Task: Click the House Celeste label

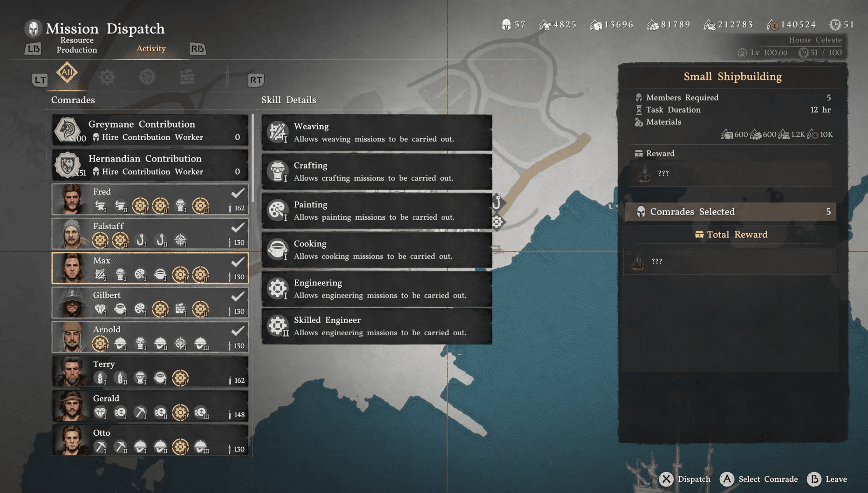Action: point(815,40)
